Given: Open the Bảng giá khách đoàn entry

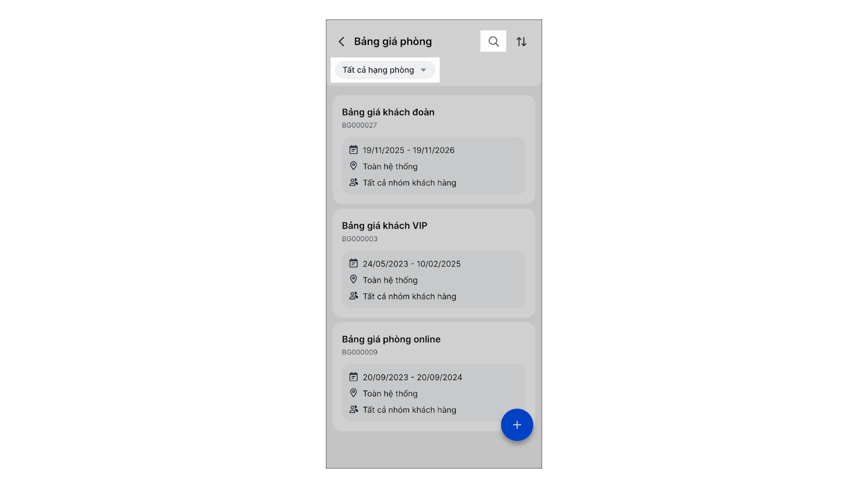Looking at the screenshot, I should (388, 112).
